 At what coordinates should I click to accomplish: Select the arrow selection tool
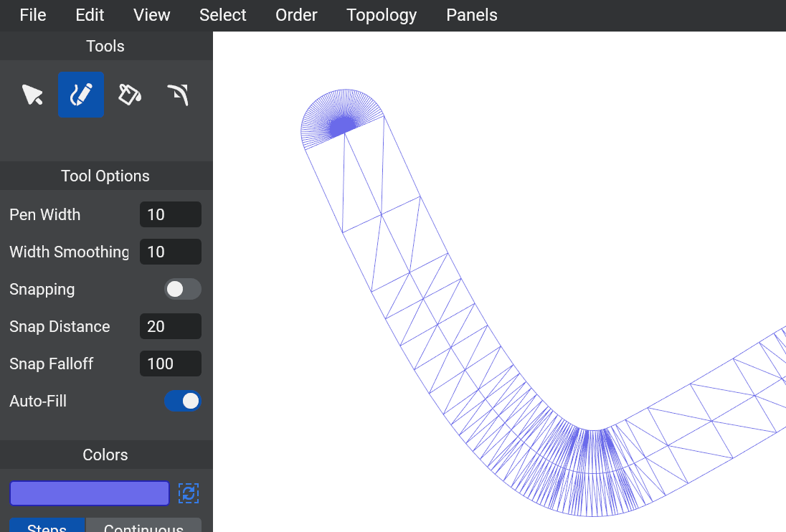point(32,95)
